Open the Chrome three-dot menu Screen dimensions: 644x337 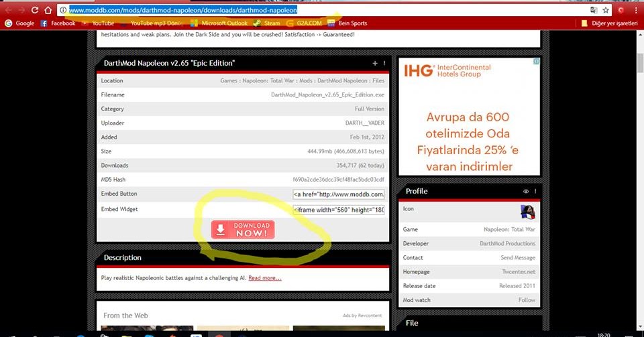click(x=636, y=10)
